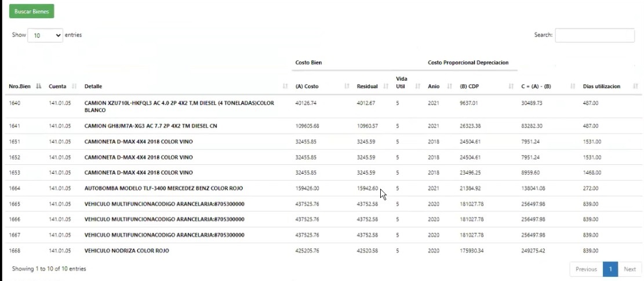Image resolution: width=644 pixels, height=281 pixels.
Task: Click Nro.Bien header label
Action: pos(20,87)
